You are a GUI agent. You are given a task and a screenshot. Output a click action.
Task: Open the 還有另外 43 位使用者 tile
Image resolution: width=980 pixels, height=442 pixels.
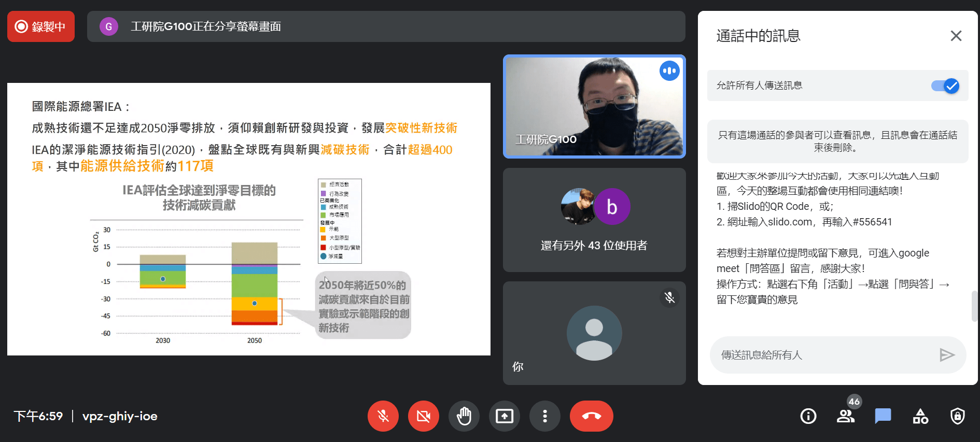[x=594, y=220]
